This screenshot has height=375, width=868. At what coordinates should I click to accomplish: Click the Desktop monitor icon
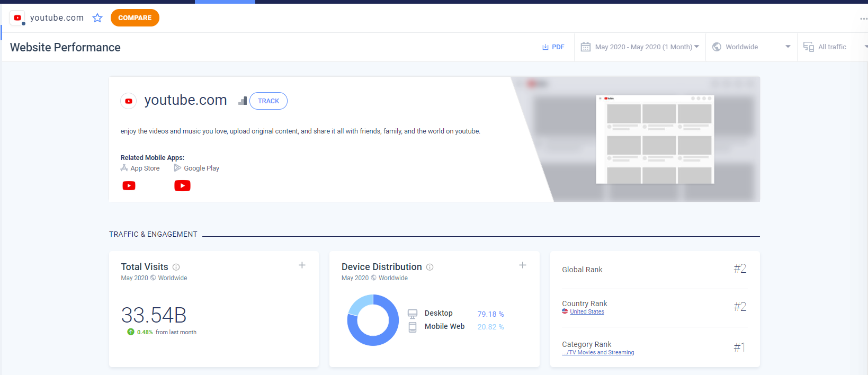point(413,314)
